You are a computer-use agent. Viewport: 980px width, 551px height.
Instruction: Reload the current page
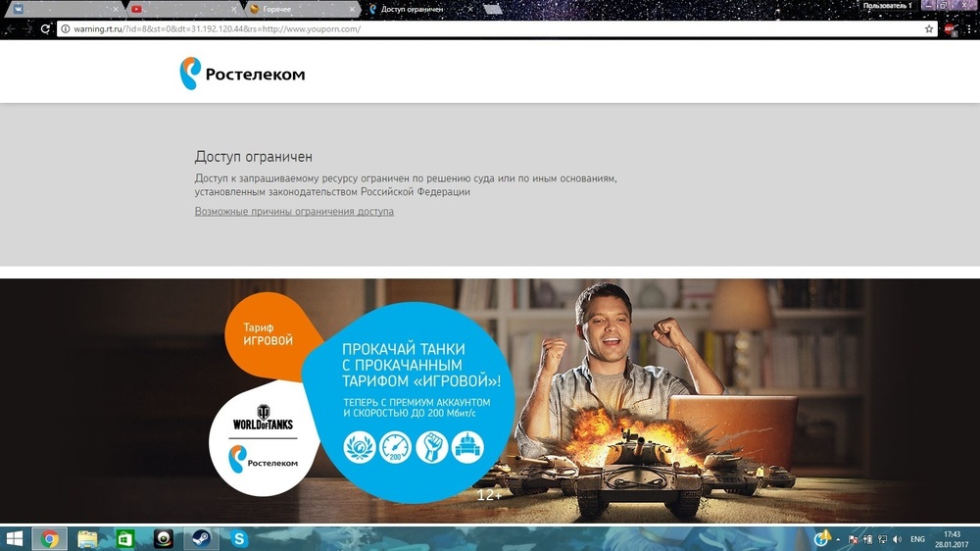[x=45, y=28]
